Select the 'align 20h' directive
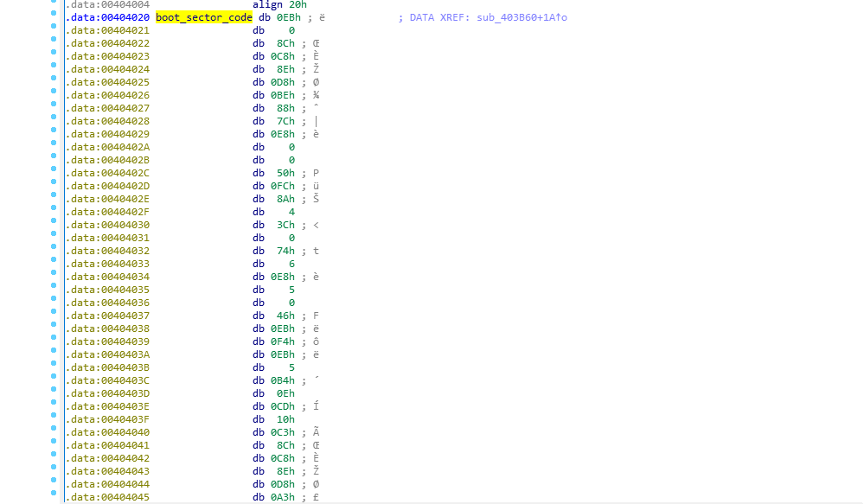Image resolution: width=864 pixels, height=504 pixels. (279, 5)
